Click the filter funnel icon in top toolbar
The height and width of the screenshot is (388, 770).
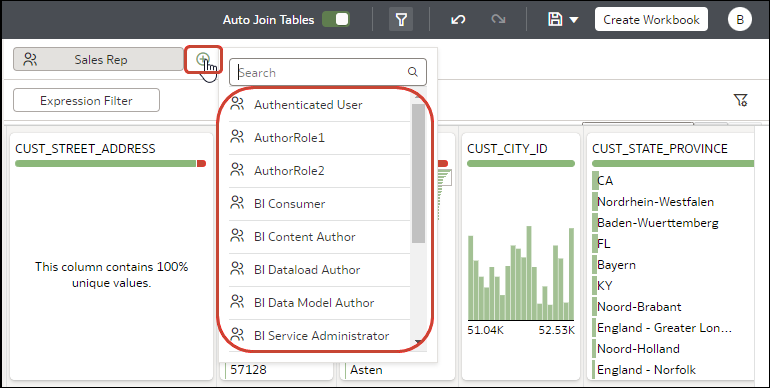tap(401, 20)
